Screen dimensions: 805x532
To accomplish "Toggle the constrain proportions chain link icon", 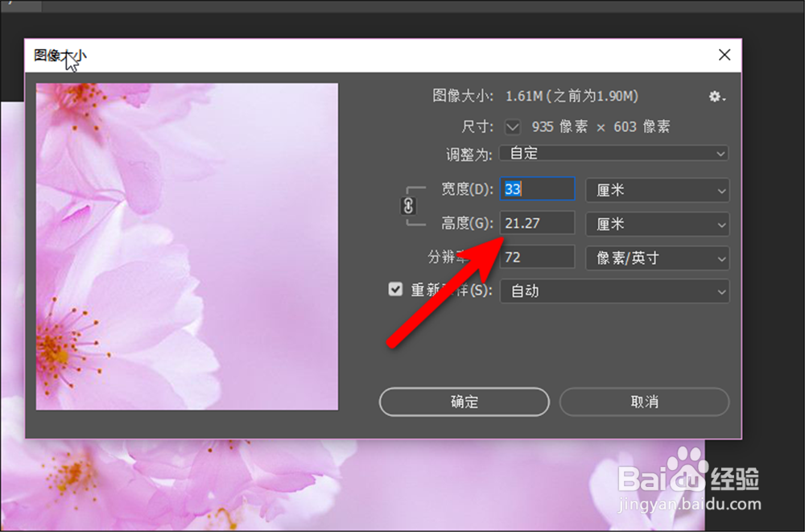I will [408, 206].
